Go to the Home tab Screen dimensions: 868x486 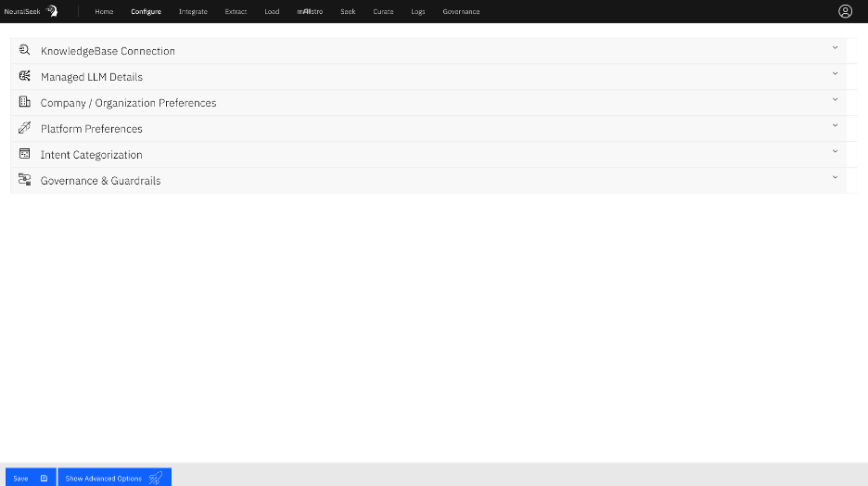pos(104,12)
